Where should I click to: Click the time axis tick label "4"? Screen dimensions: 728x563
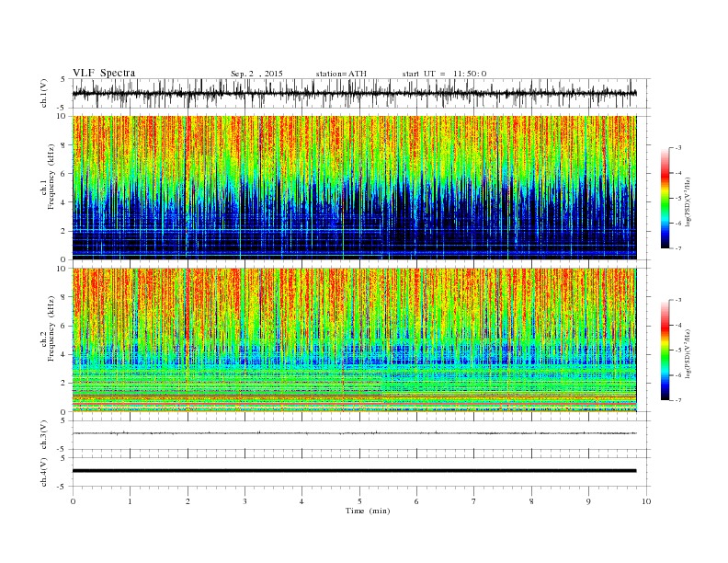click(302, 501)
